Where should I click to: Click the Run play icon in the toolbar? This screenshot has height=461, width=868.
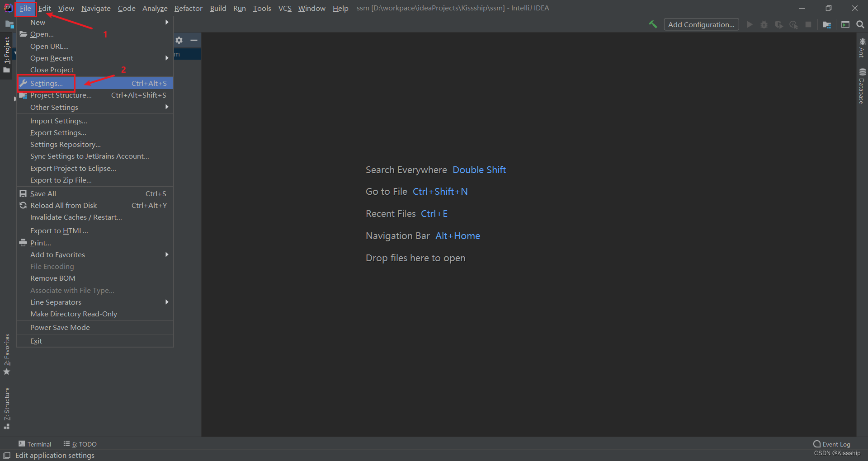pyautogui.click(x=750, y=24)
